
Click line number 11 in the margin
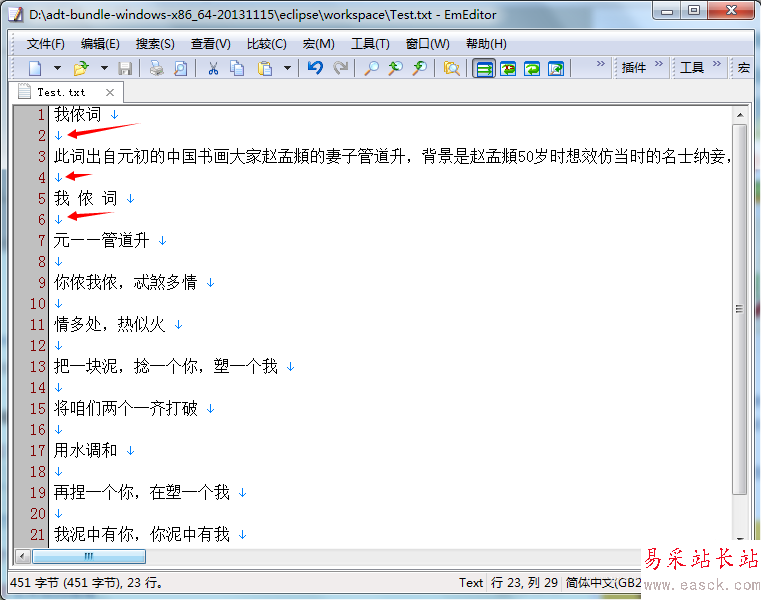[x=37, y=324]
